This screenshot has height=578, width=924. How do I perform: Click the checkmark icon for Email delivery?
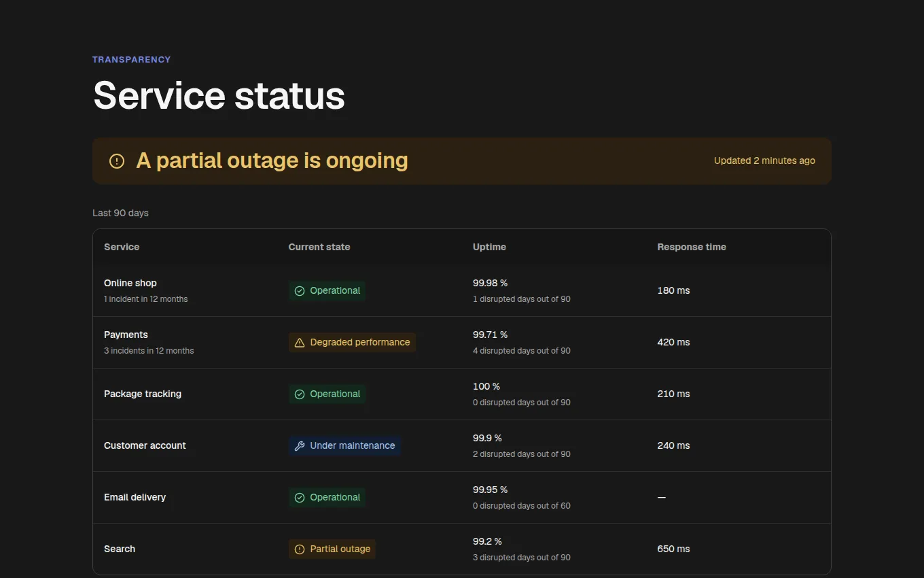tap(300, 498)
